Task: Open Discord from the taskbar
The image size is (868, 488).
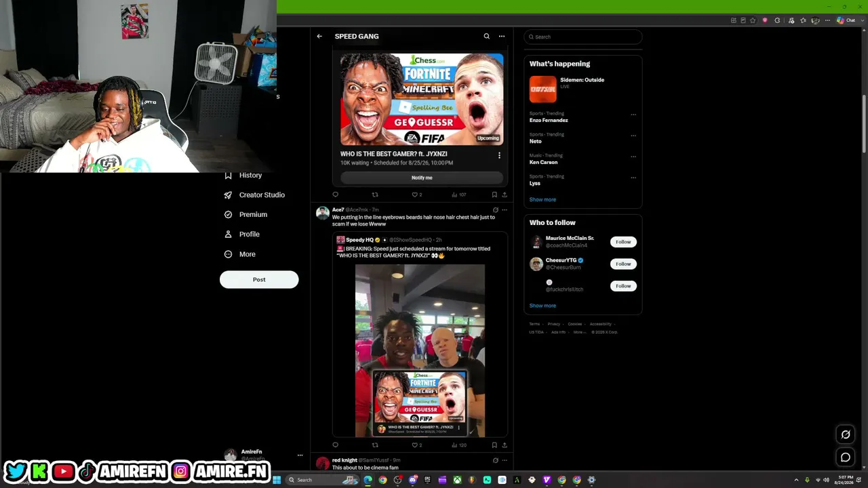Action: pos(412,480)
